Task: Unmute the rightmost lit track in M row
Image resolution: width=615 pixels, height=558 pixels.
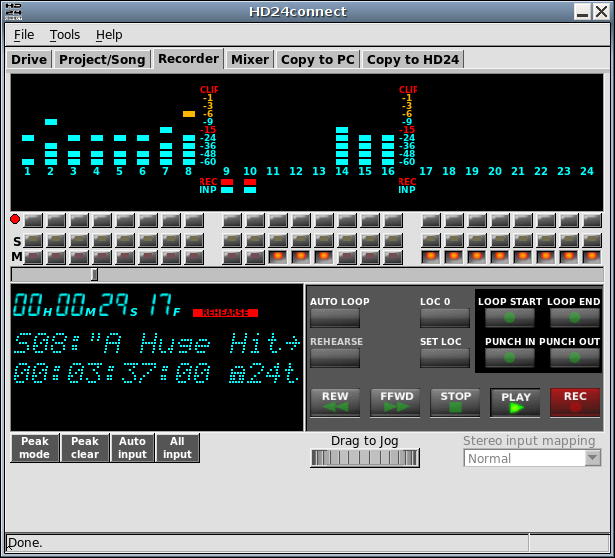Action: pos(593,258)
